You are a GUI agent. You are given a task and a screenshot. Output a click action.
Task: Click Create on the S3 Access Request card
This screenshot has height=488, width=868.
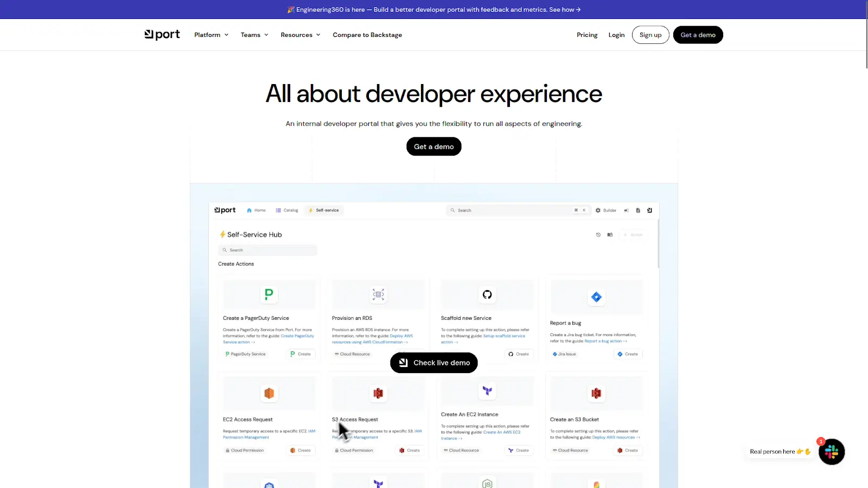point(410,450)
